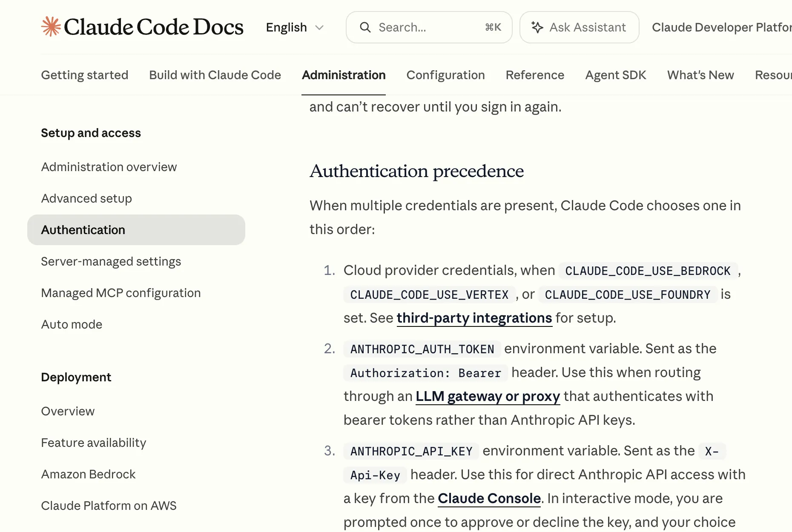Screen dimensions: 792x532
Task: Click the Setup and access section heading
Action: click(91, 133)
